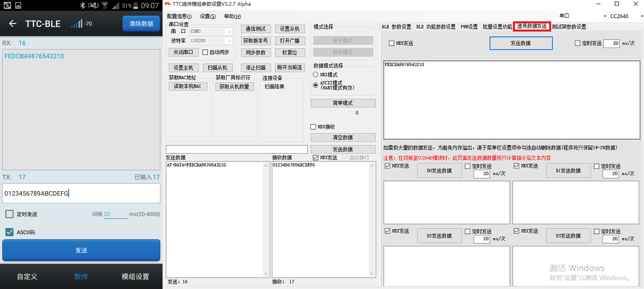The height and width of the screenshot is (289, 644).
Task: Click the 设置从机 button
Action: pos(289,29)
